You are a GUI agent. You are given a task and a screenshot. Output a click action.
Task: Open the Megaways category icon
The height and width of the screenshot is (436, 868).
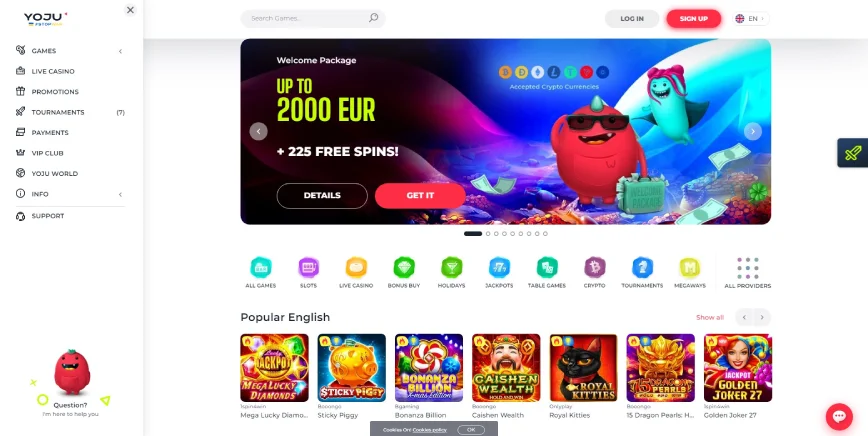click(690, 268)
